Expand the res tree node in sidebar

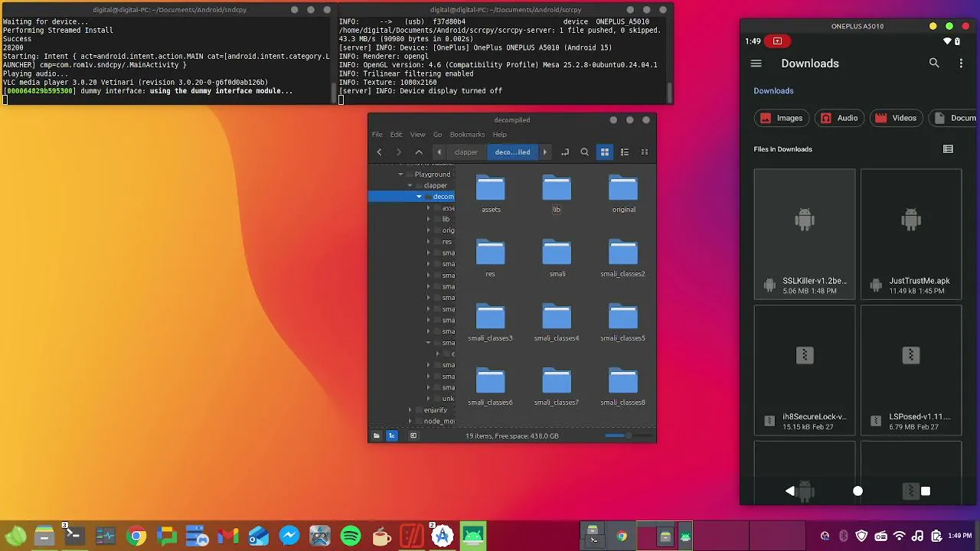coord(429,242)
